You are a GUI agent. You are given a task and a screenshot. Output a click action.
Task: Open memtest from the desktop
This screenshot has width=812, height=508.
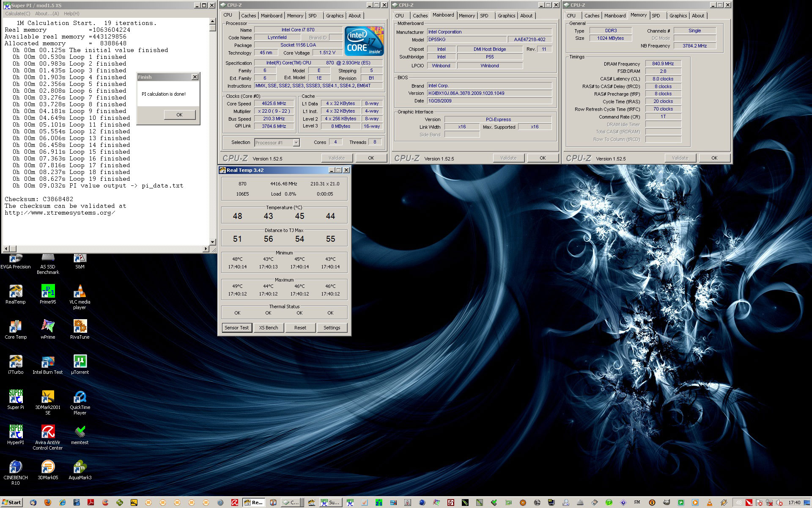80,433
